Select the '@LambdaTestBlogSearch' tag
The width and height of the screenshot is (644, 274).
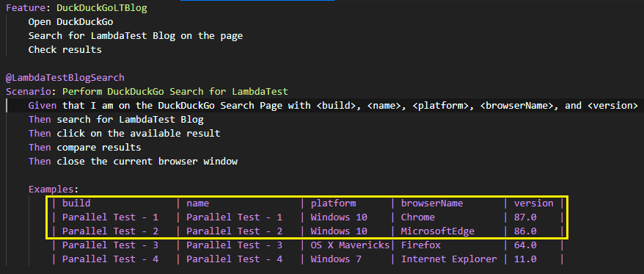65,77
